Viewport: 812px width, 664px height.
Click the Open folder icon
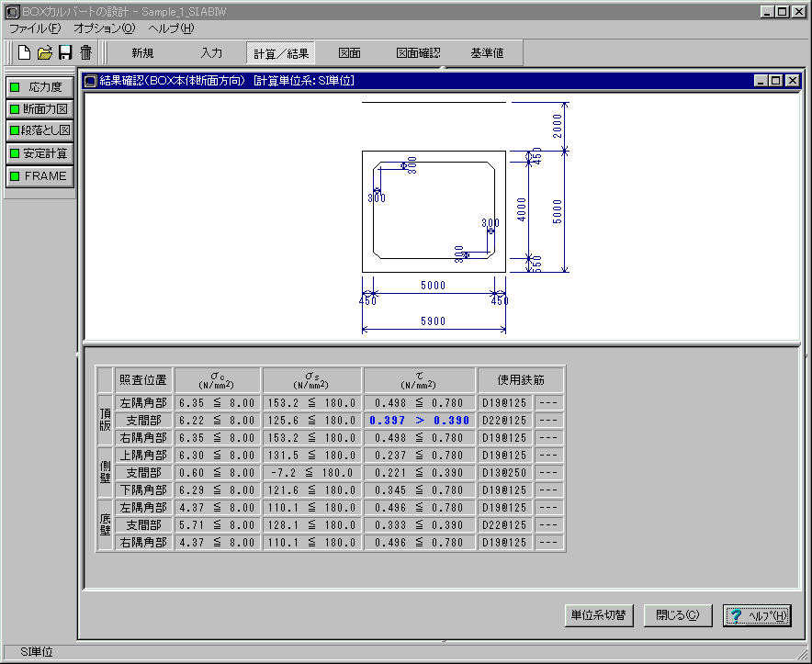(45, 52)
